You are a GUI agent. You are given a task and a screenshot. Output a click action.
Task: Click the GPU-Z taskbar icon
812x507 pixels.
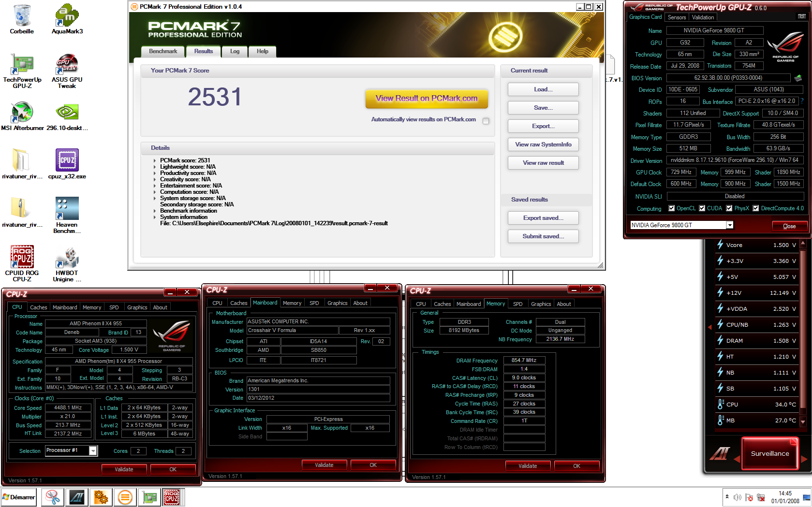(149, 497)
